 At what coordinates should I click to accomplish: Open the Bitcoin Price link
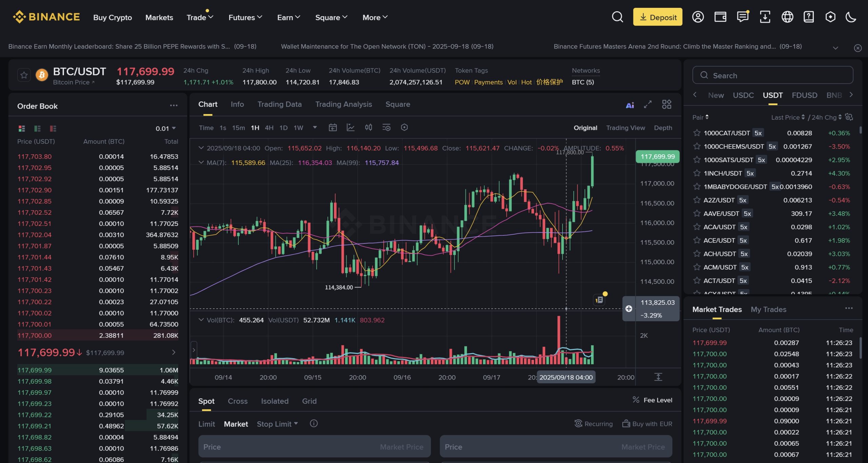point(74,82)
